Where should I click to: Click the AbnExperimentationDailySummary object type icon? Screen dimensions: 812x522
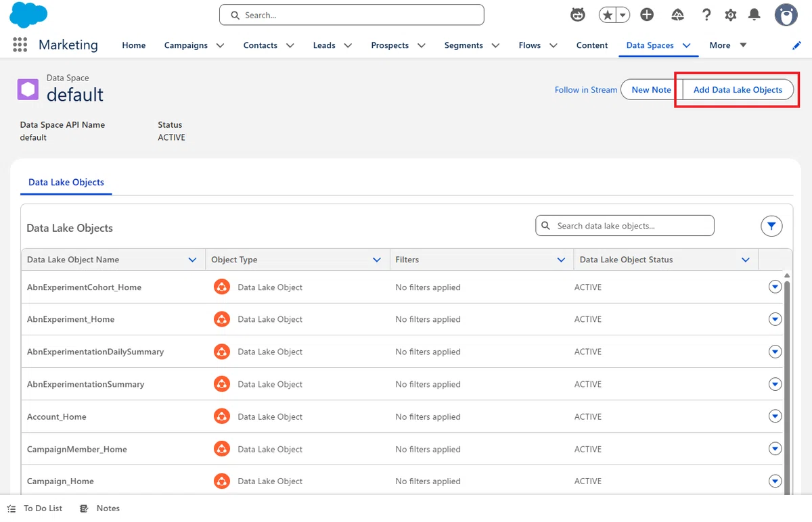pos(221,352)
